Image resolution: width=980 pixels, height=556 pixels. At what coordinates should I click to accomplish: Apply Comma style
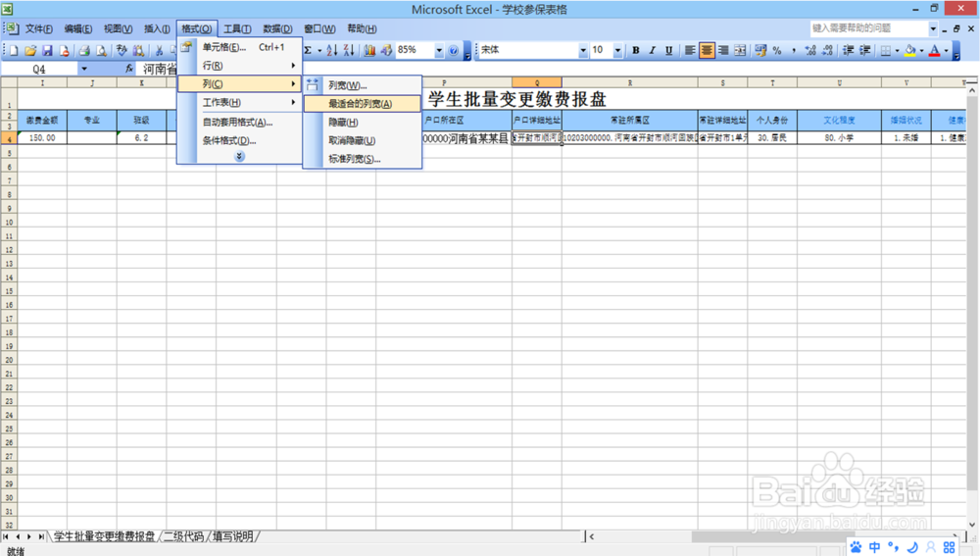pos(794,51)
